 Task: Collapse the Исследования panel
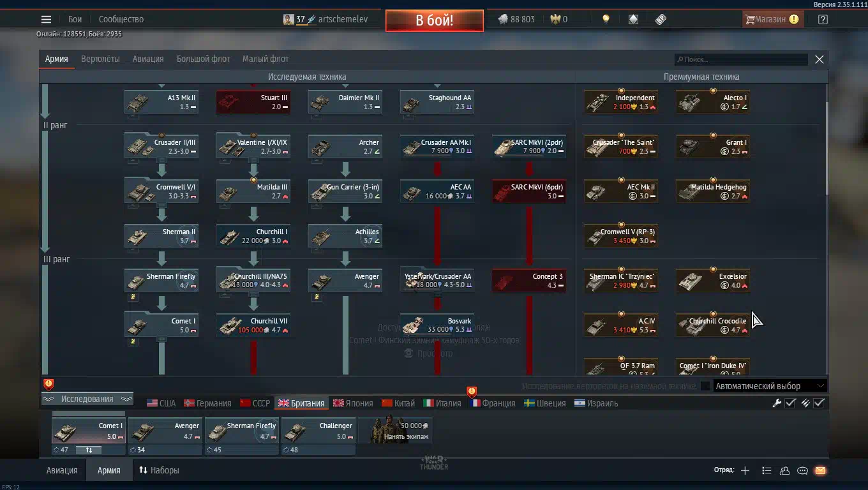[87, 399]
